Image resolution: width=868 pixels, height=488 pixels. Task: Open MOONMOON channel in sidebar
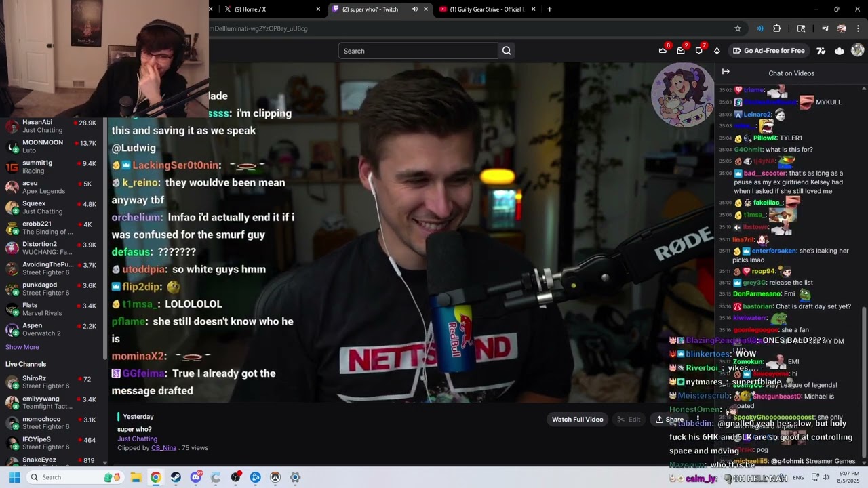point(52,146)
